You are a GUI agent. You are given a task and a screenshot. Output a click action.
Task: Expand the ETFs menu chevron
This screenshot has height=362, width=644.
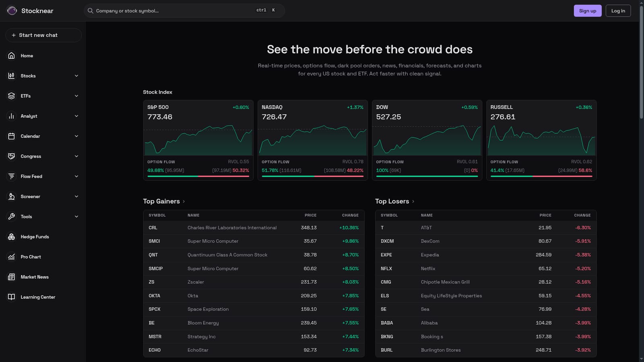coord(76,96)
